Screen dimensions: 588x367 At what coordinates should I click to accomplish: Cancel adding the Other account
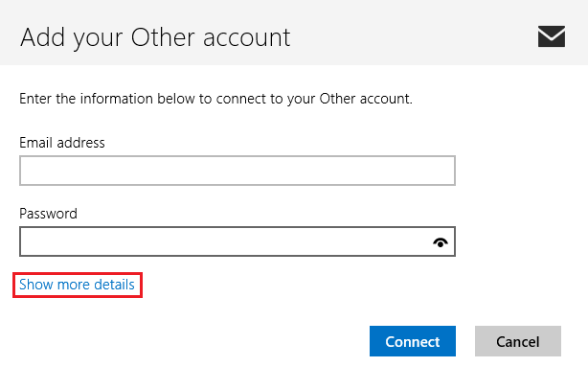(518, 341)
